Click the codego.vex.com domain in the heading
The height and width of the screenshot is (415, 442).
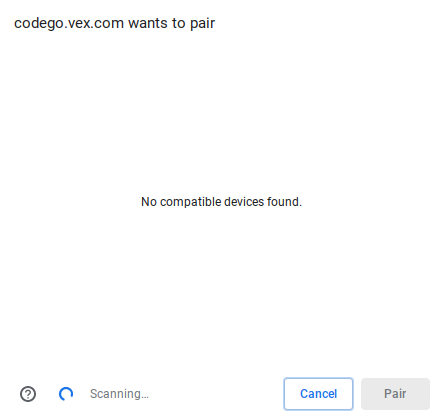(69, 23)
